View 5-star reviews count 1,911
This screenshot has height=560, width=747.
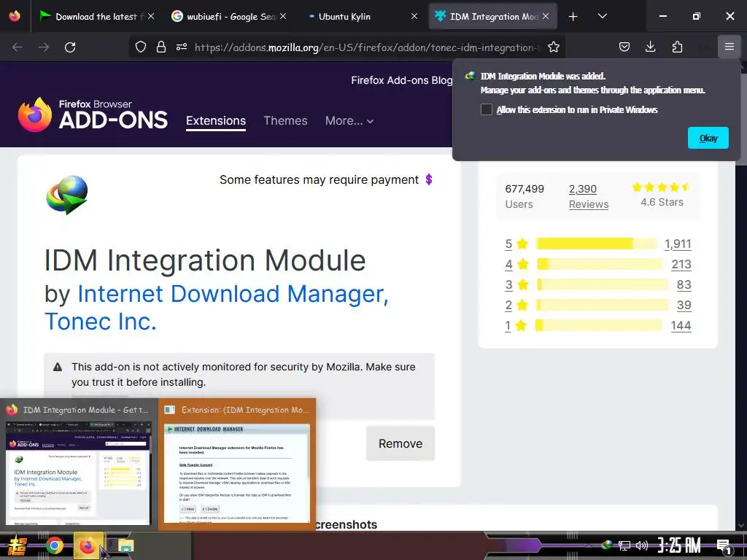click(x=678, y=244)
